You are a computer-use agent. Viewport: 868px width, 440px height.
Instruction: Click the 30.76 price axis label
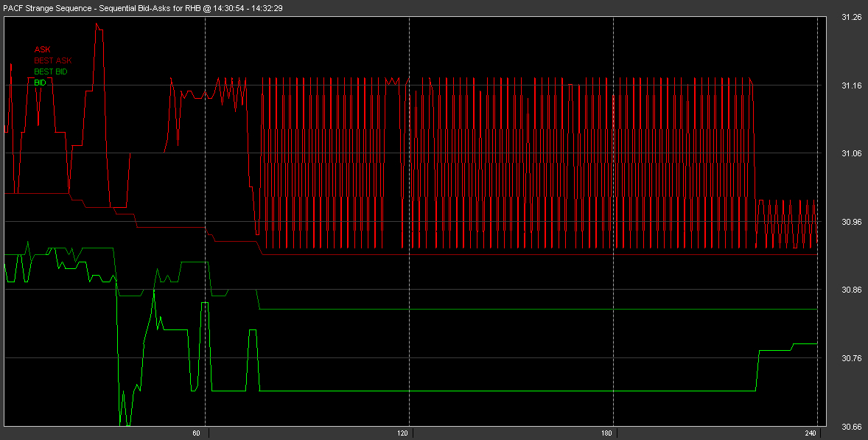pos(851,359)
